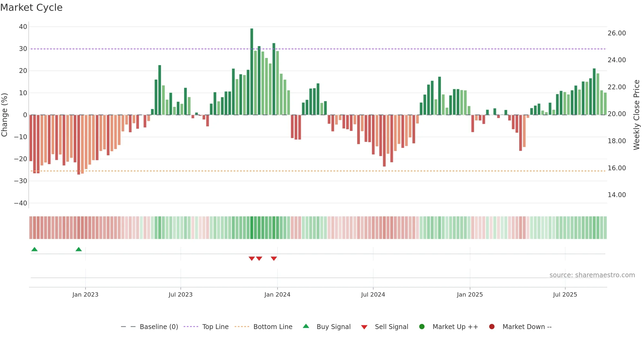This screenshot has width=644, height=362.
Task: Toggle the Top Line legend label
Action: tap(215, 327)
